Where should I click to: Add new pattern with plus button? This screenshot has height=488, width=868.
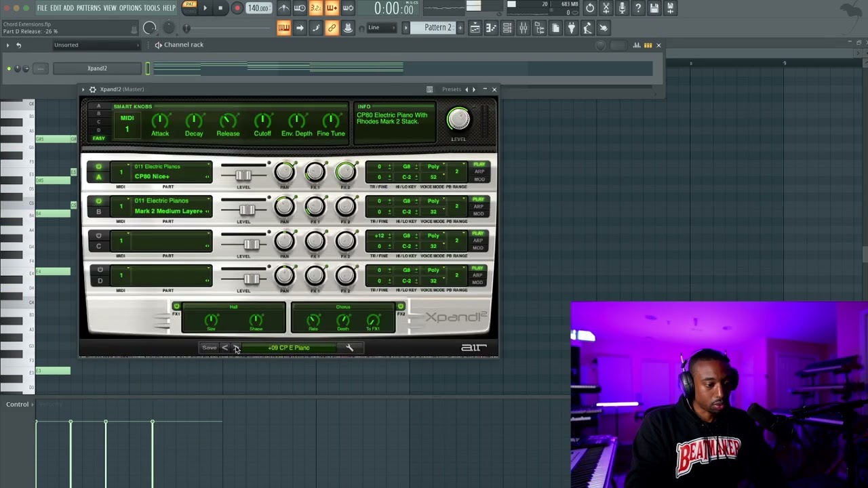coord(460,28)
